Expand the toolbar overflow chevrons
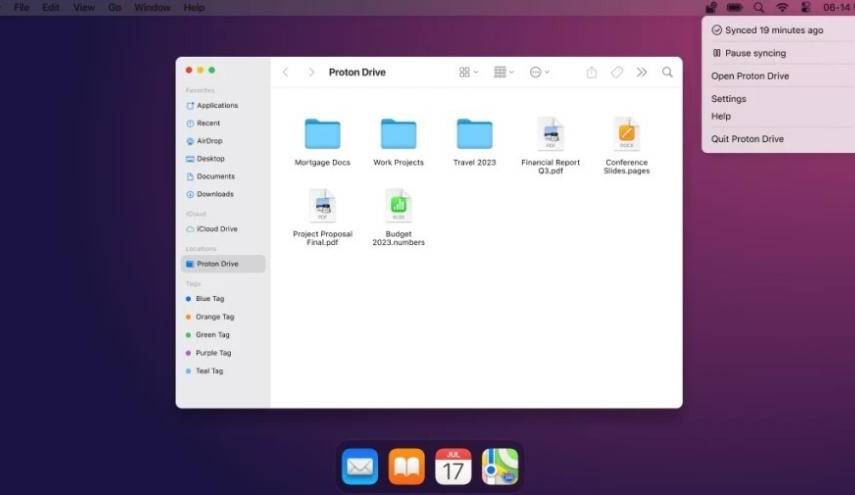Image resolution: width=855 pixels, height=495 pixels. [x=642, y=72]
